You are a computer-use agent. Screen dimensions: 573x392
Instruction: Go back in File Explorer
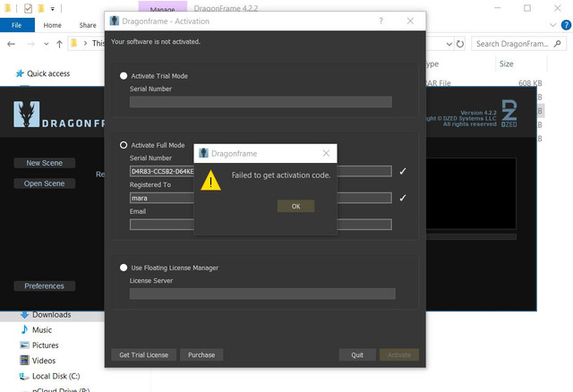pyautogui.click(x=11, y=44)
